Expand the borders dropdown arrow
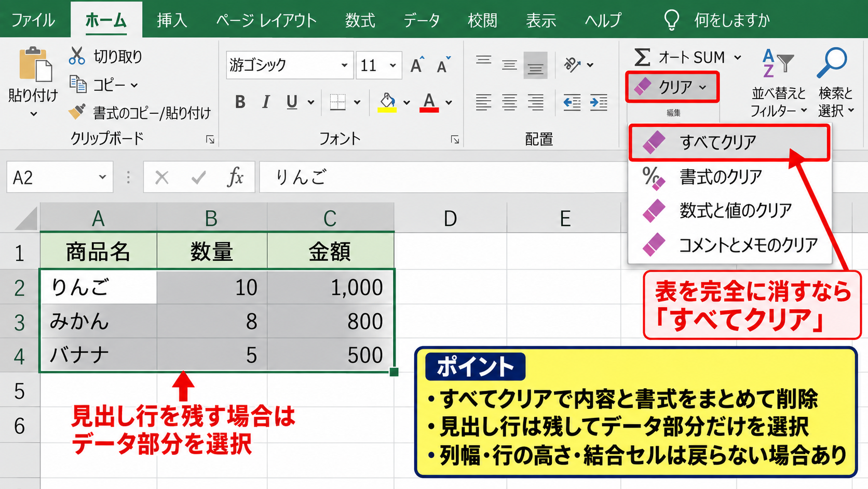 point(357,102)
